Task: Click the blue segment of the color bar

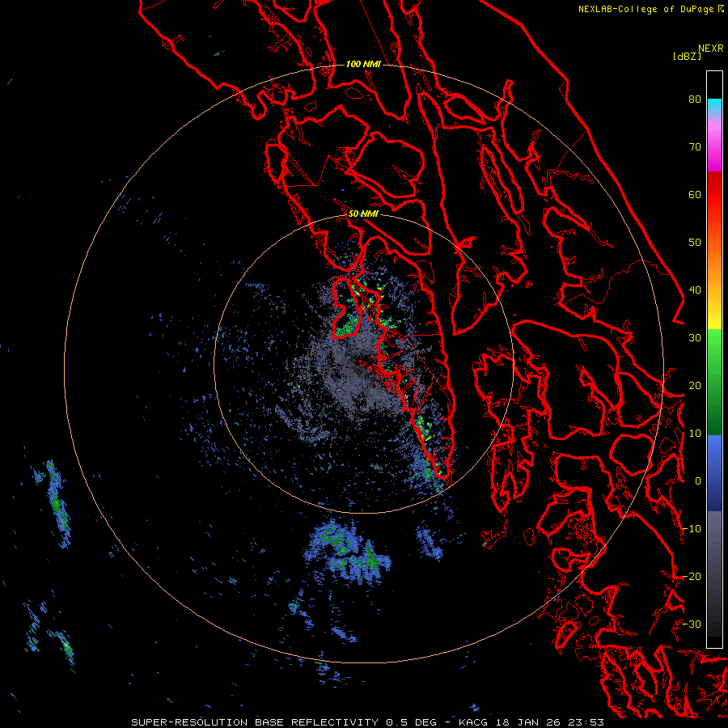Action: point(714,473)
